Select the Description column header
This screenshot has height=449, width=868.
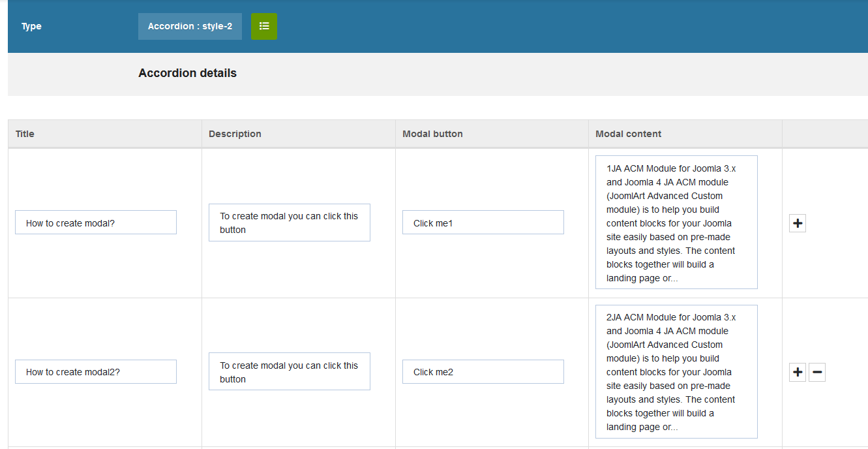(x=235, y=134)
